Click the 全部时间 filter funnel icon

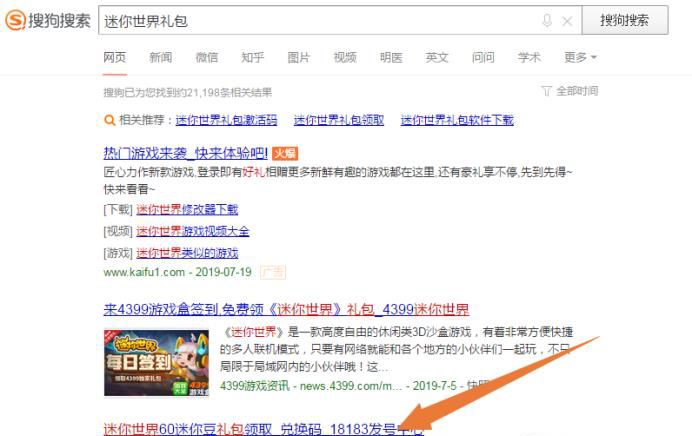click(x=546, y=91)
